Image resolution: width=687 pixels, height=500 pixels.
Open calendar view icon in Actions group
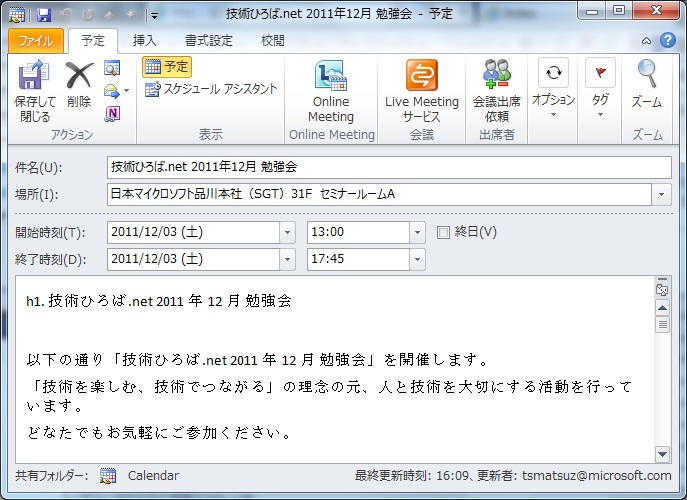(x=112, y=68)
